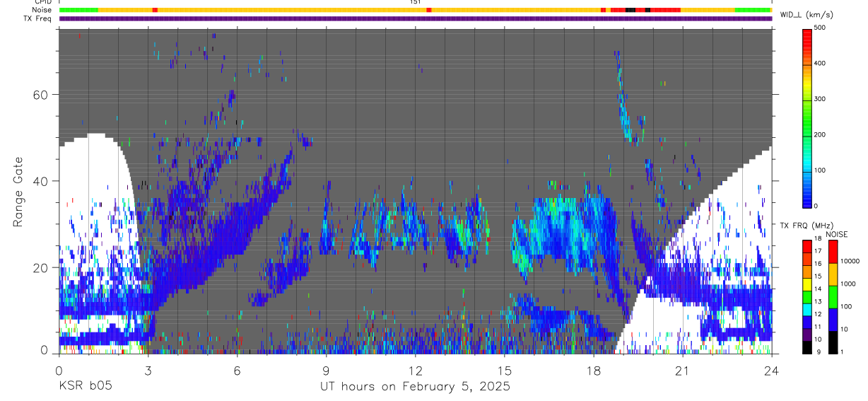The height and width of the screenshot is (401, 868).
Task: Click the "TX FRQ (MHz)" legend title
Action: 807,225
